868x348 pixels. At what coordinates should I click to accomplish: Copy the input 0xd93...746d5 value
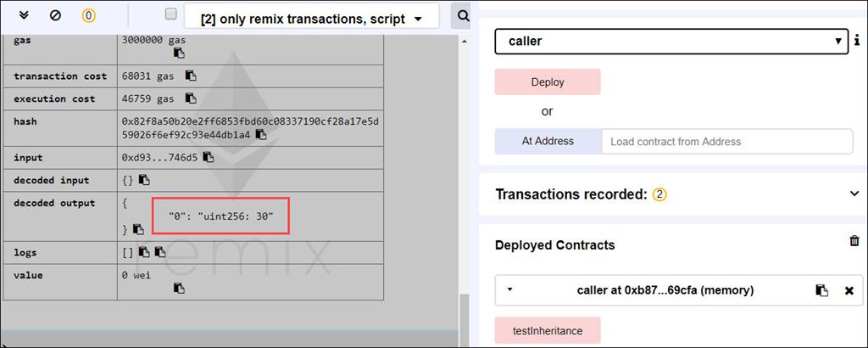pos(209,157)
